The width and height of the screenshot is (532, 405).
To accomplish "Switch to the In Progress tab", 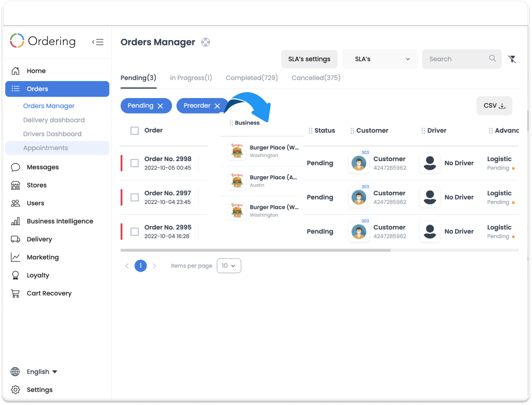I will click(191, 78).
